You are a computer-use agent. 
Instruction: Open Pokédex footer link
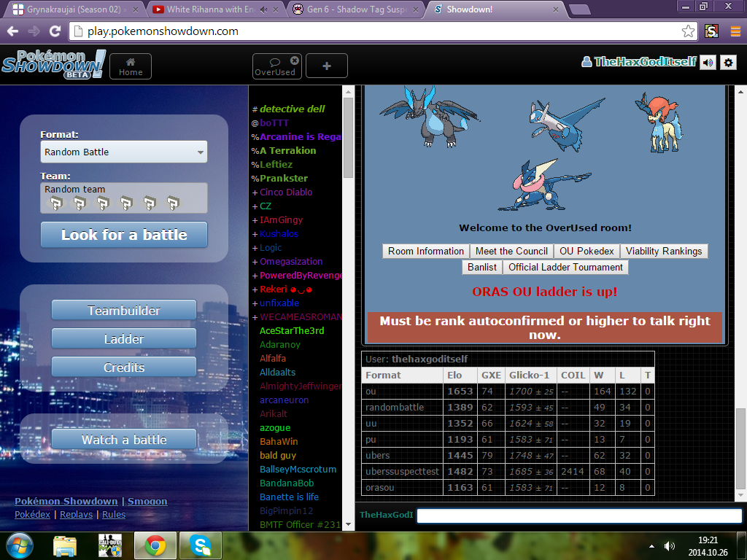click(x=32, y=515)
